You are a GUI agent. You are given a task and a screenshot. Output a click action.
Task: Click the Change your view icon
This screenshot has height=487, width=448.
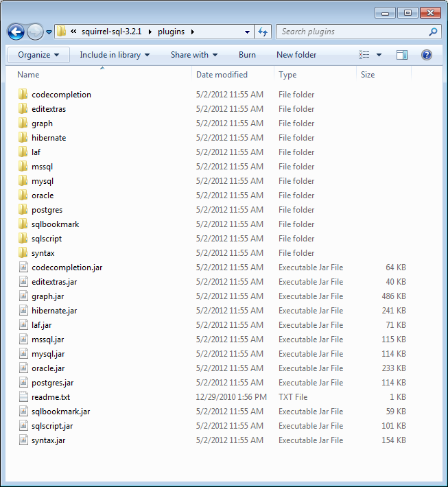364,55
